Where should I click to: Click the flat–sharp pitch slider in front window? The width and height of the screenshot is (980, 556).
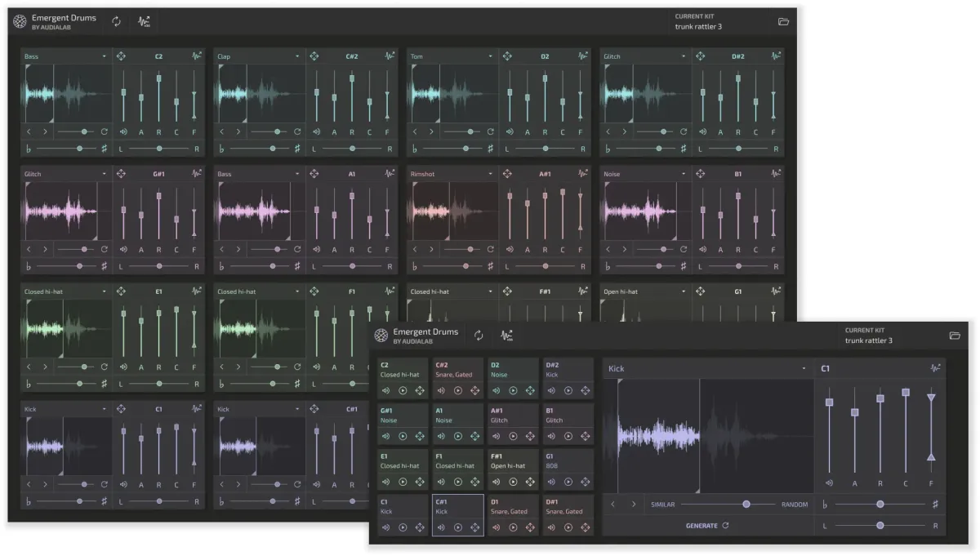tap(880, 504)
